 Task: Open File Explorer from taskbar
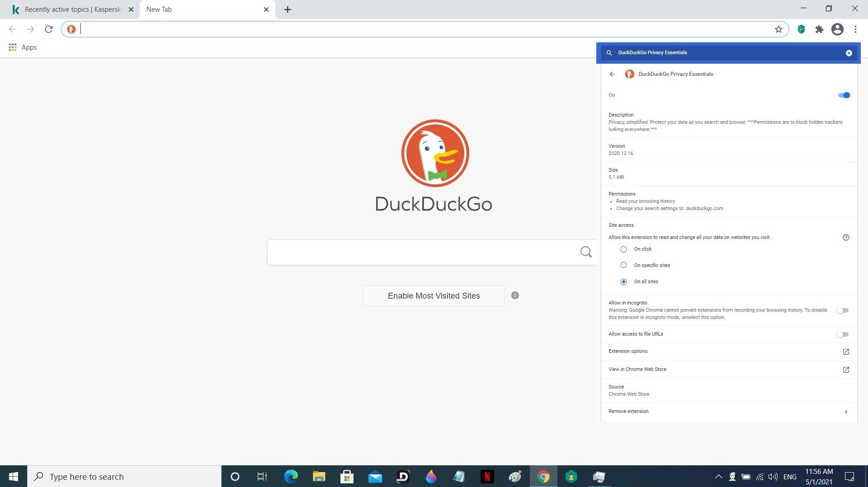319,477
